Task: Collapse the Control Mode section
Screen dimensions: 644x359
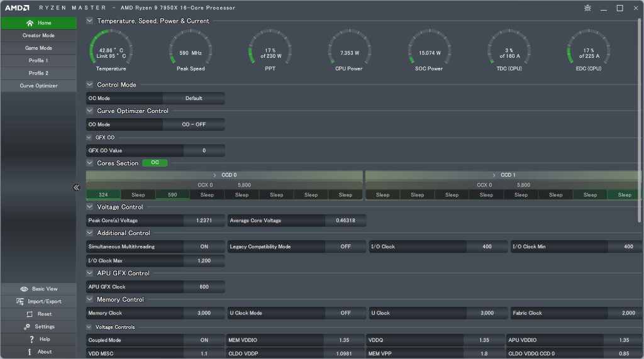Action: click(89, 85)
